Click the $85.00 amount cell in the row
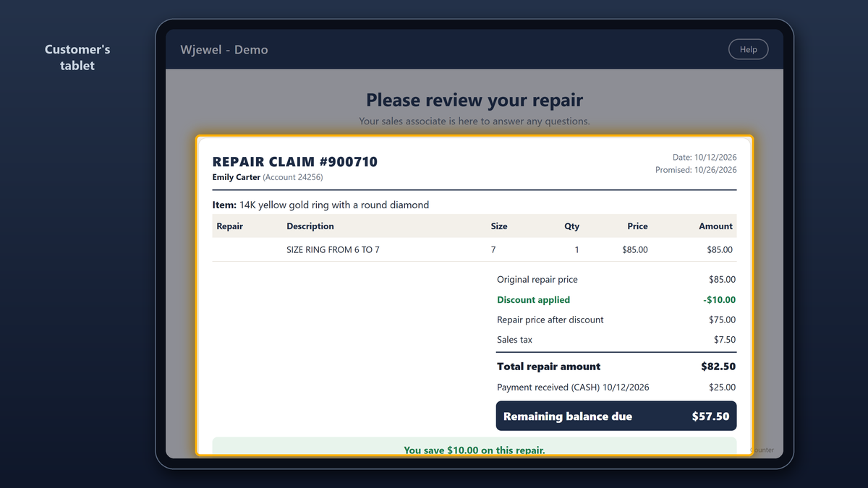Screen dimensions: 868x488 point(720,249)
